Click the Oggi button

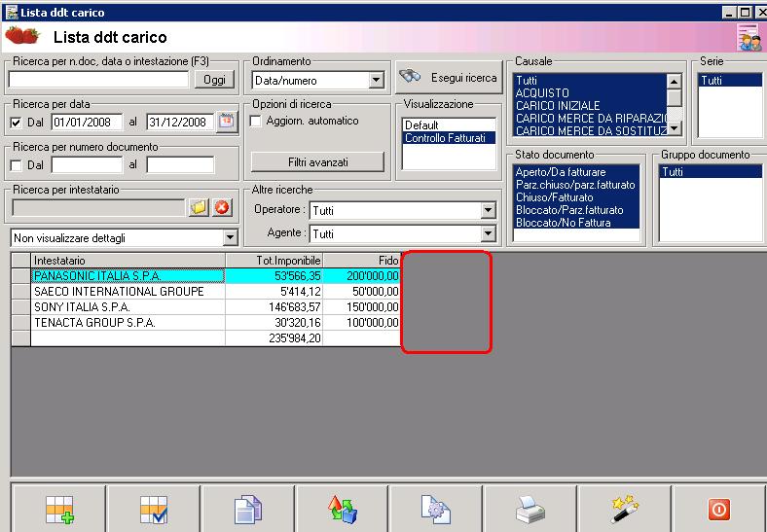(x=215, y=80)
